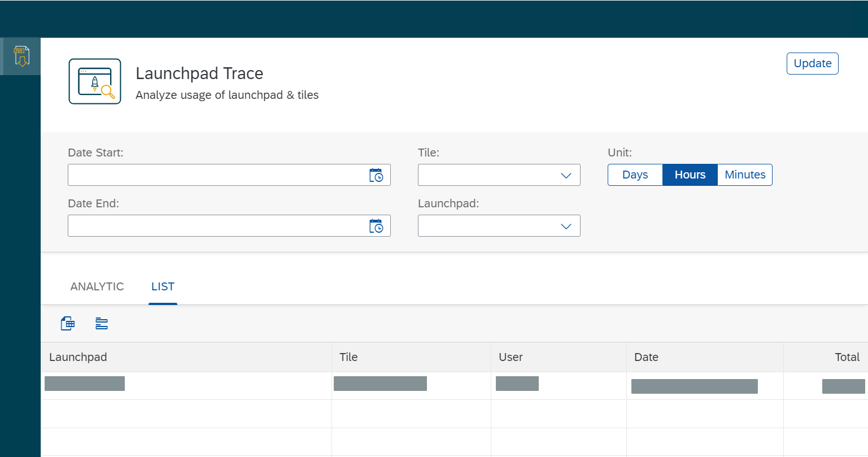Switch to the LIST tab
This screenshot has width=868, height=457.
coord(163,286)
